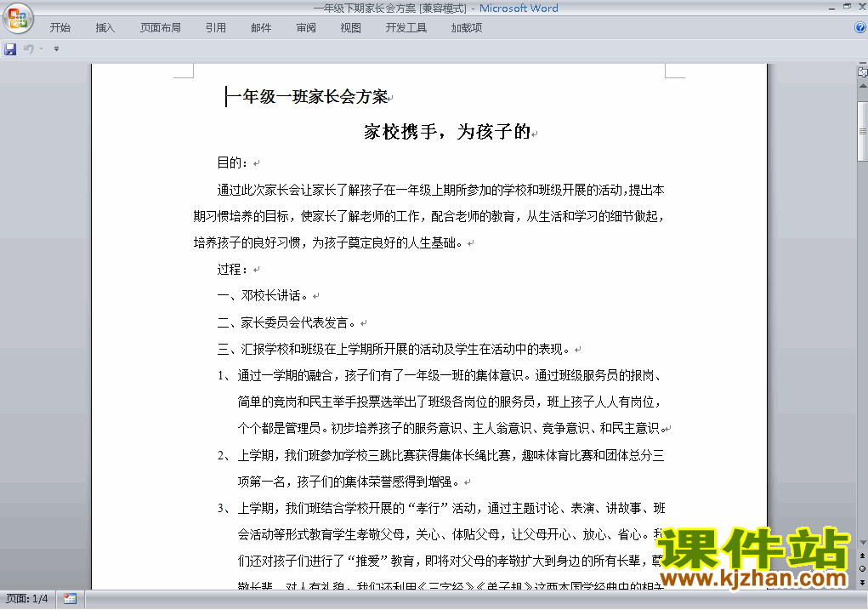Click the line starting 三、汇报学校和班级
The image size is (868, 610).
(x=395, y=349)
